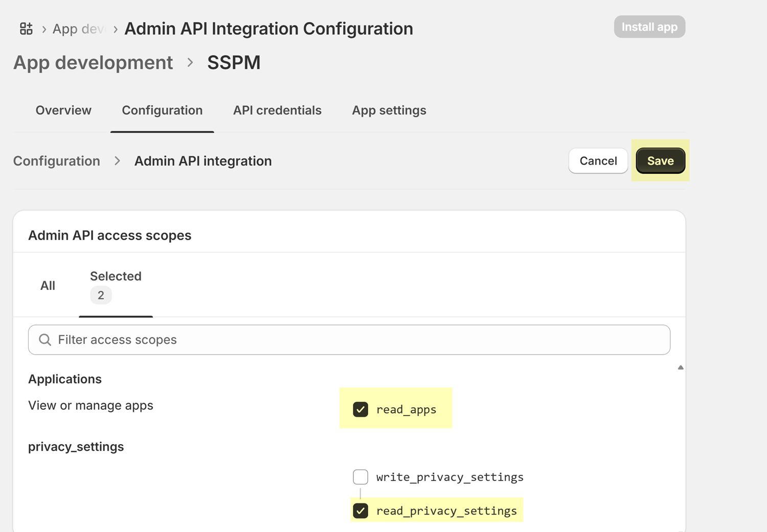Open the App settings tab
The image size is (767, 532).
tap(389, 110)
